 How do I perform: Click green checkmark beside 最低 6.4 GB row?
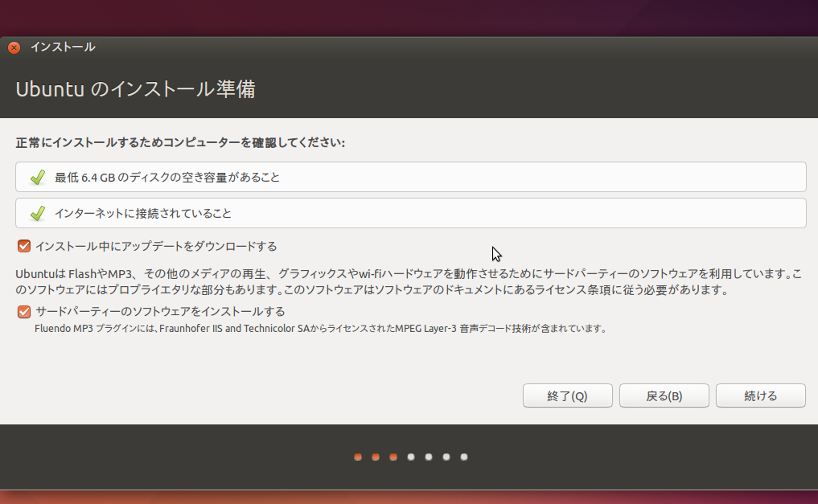click(x=38, y=177)
